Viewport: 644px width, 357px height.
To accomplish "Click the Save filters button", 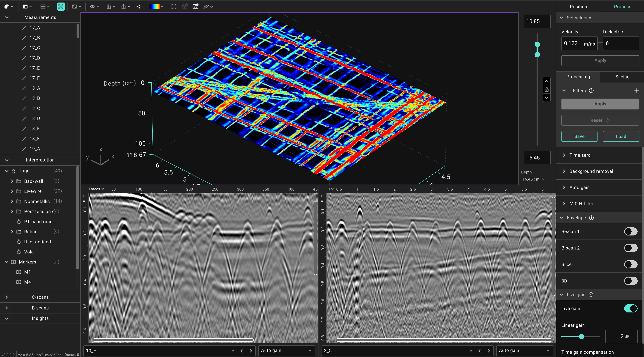I will coord(579,136).
